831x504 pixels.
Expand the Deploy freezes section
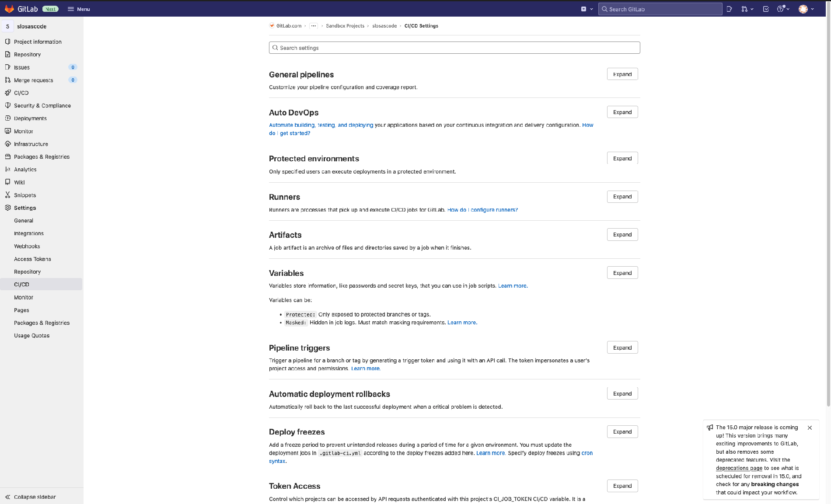coord(622,432)
